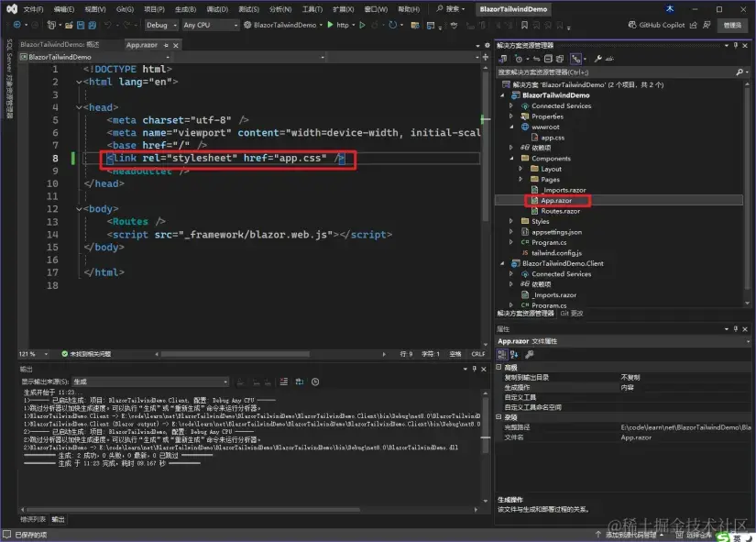Click the Sync with Active Document icon in Solution Explorer
The width and height of the screenshot is (756, 542).
tap(537, 59)
